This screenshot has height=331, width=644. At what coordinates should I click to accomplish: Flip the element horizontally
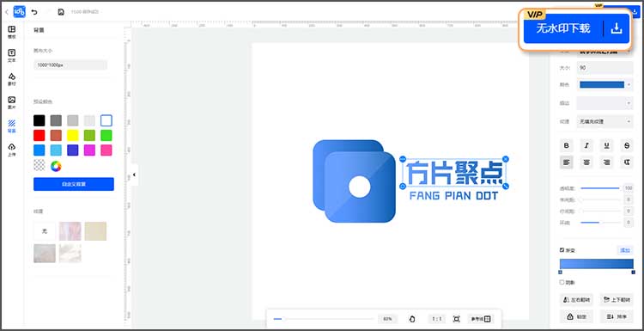(576, 300)
